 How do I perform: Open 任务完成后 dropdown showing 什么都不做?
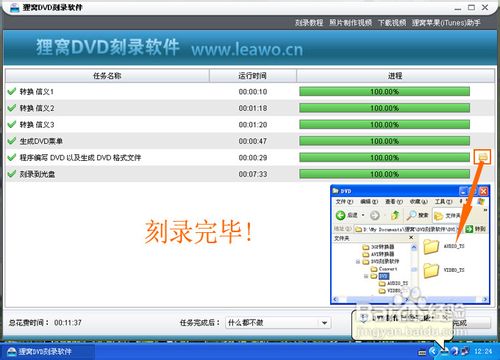[278, 323]
